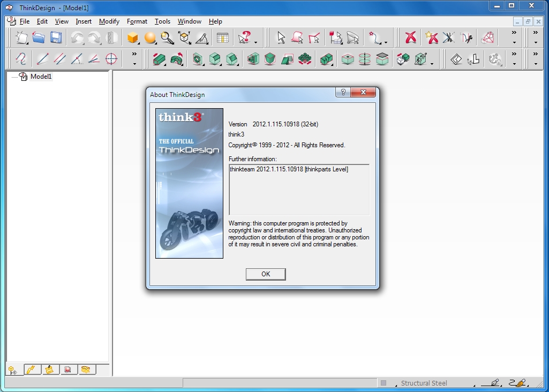Click the question mark help button in dialog
The height and width of the screenshot is (392, 549).
[343, 92]
